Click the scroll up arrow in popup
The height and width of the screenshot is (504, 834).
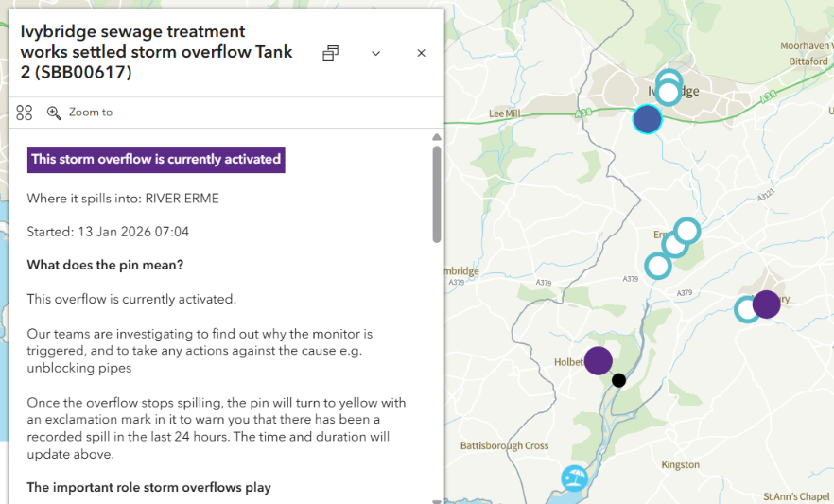tap(436, 137)
